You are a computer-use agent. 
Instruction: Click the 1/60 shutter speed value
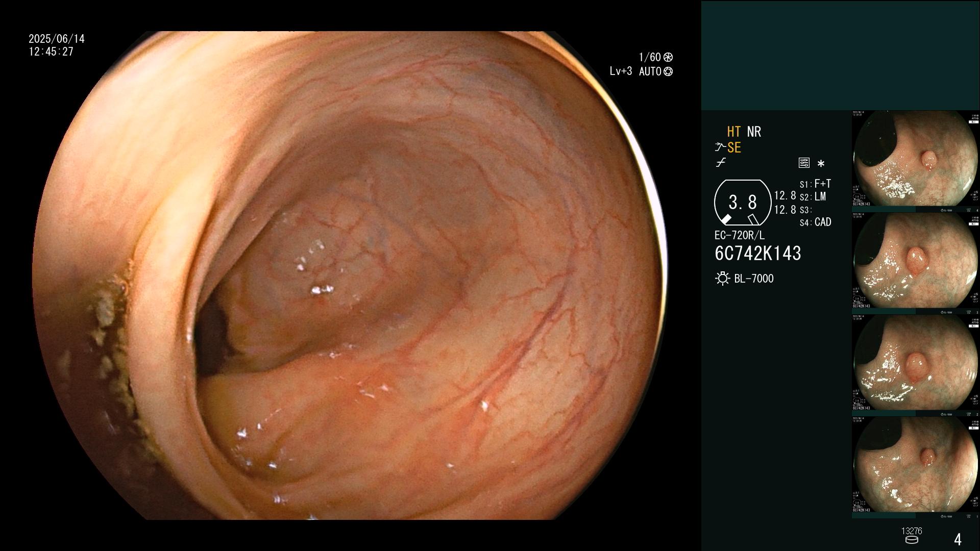click(650, 57)
